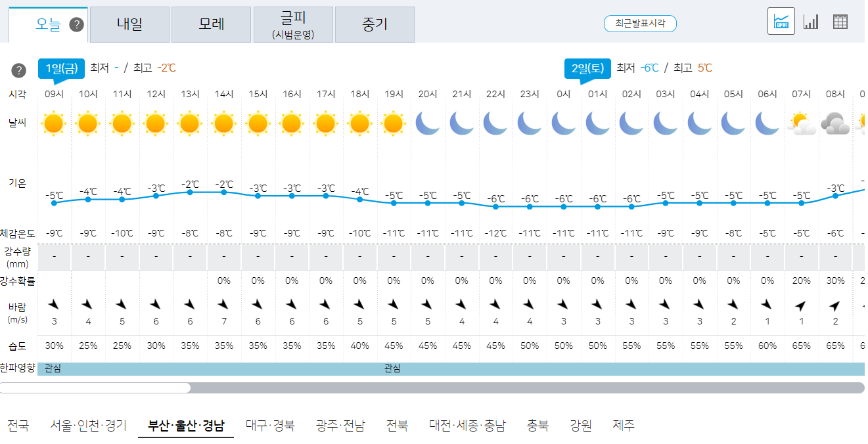Click the cloudy weather icon at 08시
868x444 pixels.
(835, 123)
